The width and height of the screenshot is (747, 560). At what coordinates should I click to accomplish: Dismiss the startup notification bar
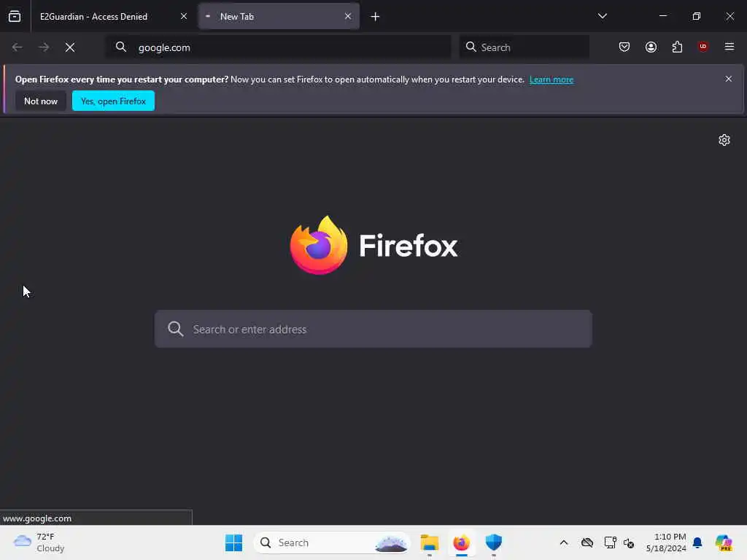coord(728,79)
